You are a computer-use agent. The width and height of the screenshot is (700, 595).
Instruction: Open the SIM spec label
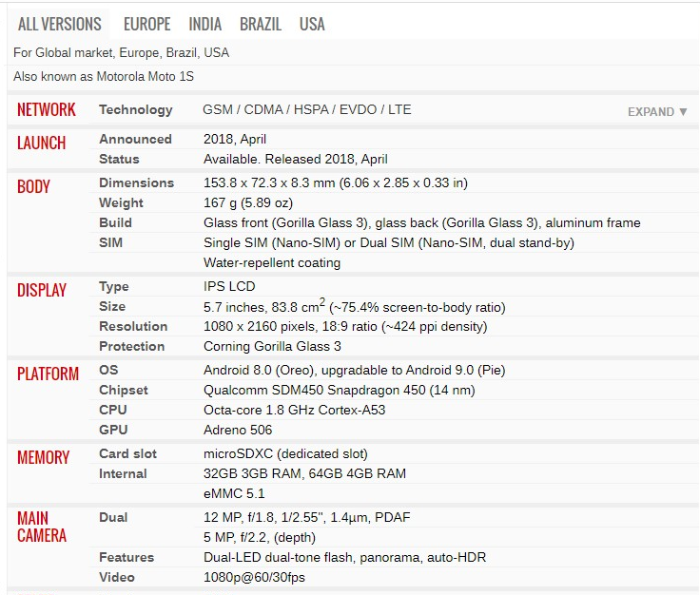pyautogui.click(x=110, y=242)
